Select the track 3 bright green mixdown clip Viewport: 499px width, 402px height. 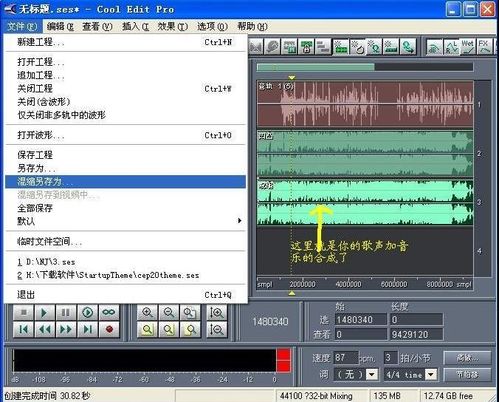pyautogui.click(x=365, y=202)
